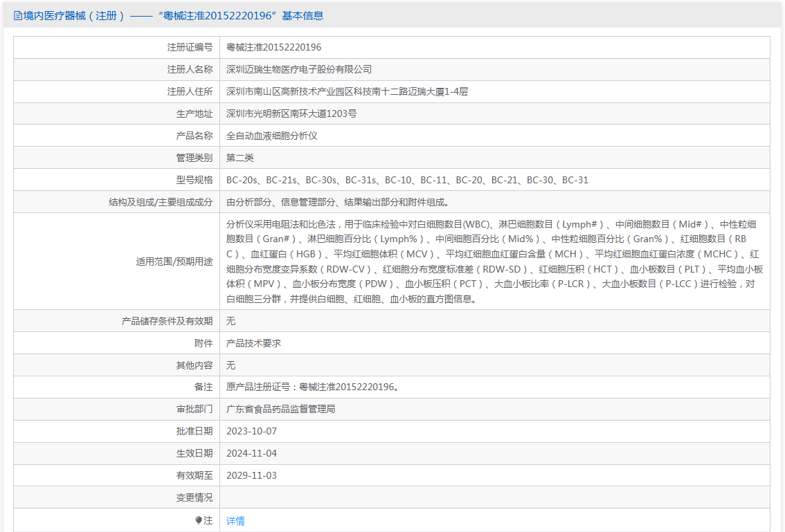The image size is (785, 532).
Task: Click the bulb icon beside 注
Action: tap(199, 520)
